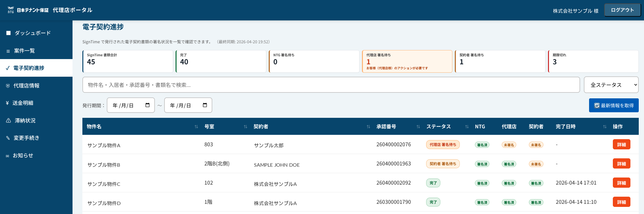644x214 pixels.
Task: Click 完了 badge in サンプル物件D row
Action: (433, 202)
